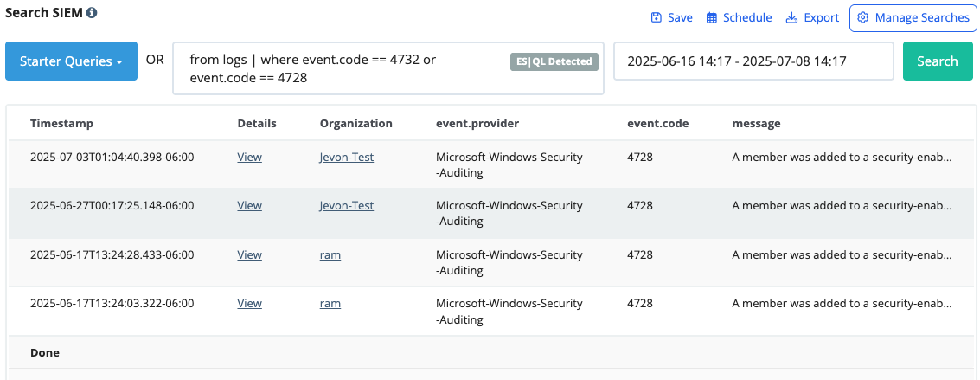View details for 2025-06-27 event

249,206
